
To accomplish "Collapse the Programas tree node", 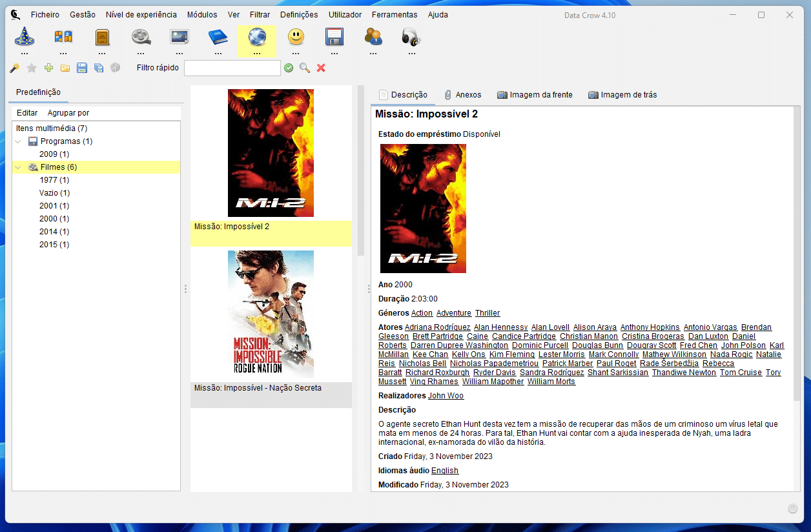I will coord(19,141).
